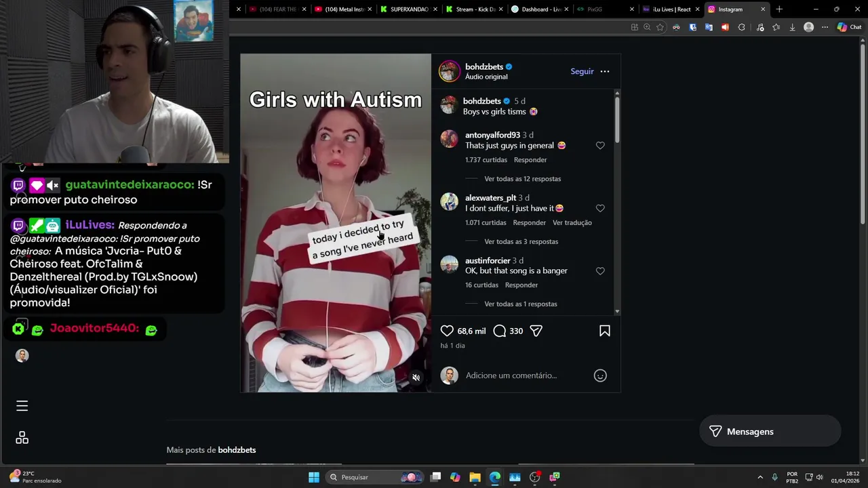Open antonyalford93's profile
Viewport: 868px width, 488px height.
click(492, 135)
